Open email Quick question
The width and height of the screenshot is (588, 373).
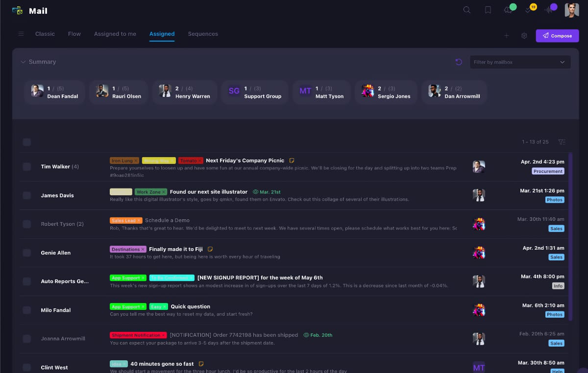(191, 307)
